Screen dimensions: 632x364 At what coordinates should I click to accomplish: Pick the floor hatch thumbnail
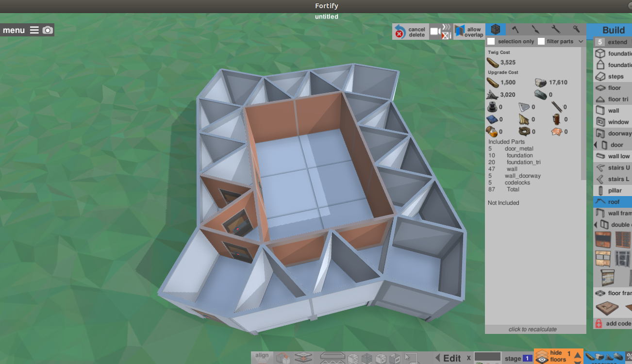tap(607, 308)
